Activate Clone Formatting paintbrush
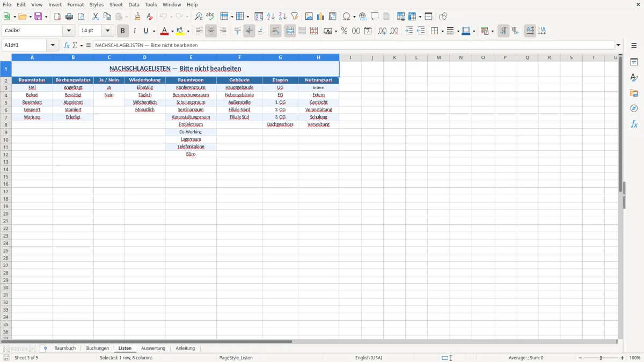 (x=138, y=17)
